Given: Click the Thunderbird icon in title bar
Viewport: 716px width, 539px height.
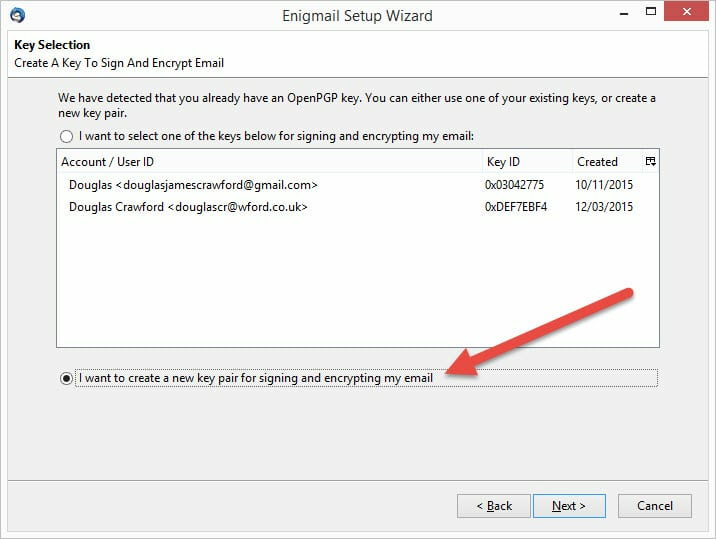Looking at the screenshot, I should coord(17,16).
